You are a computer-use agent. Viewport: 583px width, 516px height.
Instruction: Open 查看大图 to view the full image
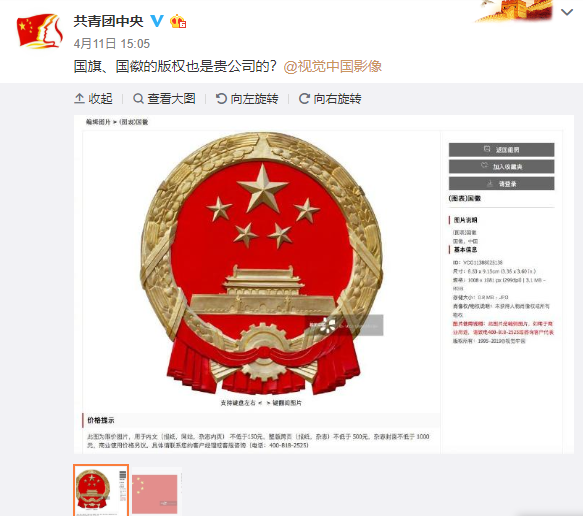point(164,99)
